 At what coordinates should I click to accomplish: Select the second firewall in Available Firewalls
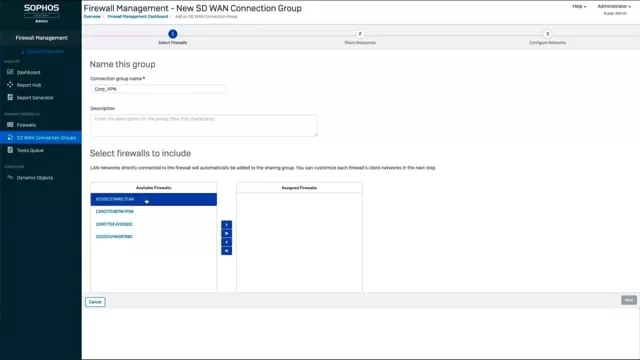[153, 211]
